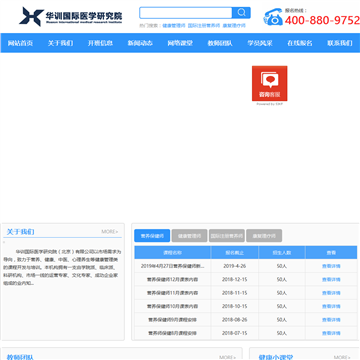Focus the site search input box
Viewport: 360px width, 360px height.
(186, 13)
